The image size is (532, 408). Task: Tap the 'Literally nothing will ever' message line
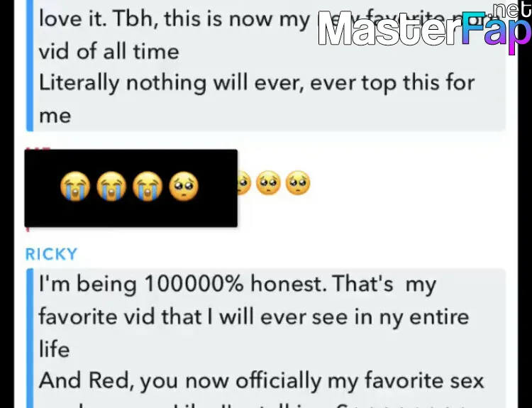(257, 83)
